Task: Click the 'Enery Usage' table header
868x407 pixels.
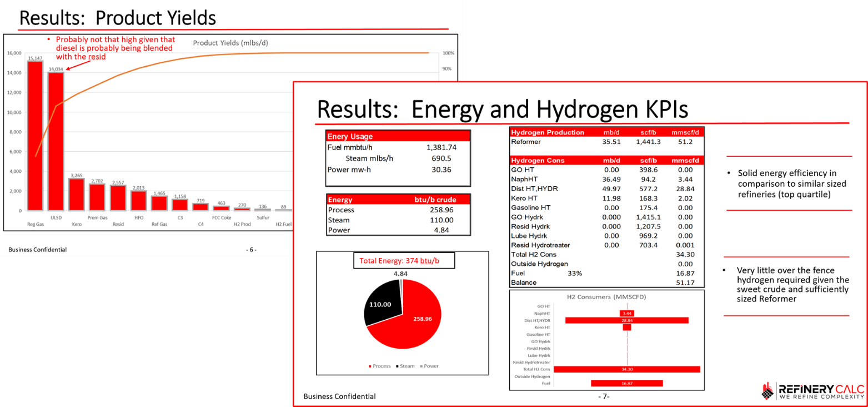Action: 398,136
